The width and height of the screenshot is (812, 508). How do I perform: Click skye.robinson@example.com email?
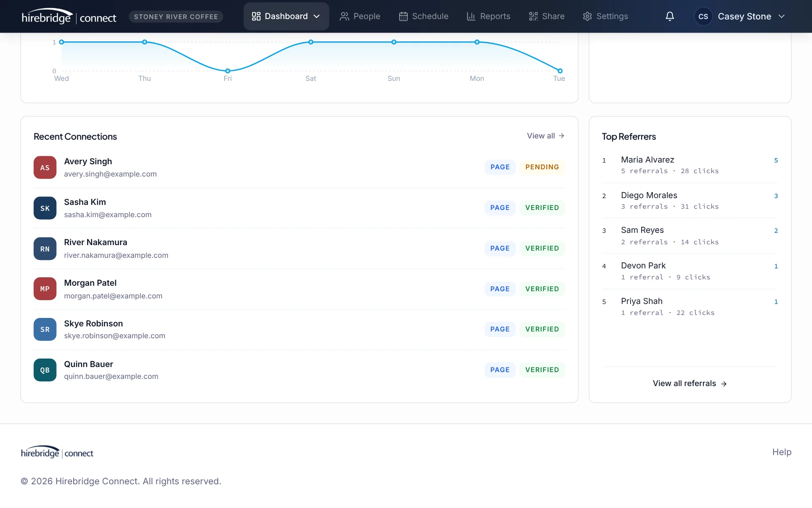115,336
